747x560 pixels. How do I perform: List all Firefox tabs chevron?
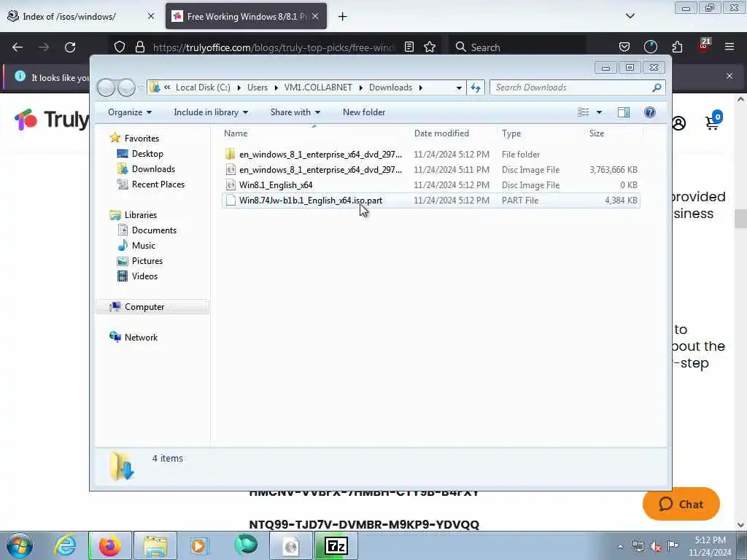[x=630, y=16]
